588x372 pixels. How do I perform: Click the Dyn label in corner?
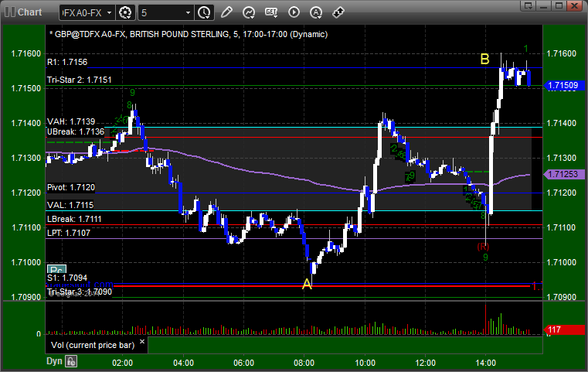tap(54, 361)
